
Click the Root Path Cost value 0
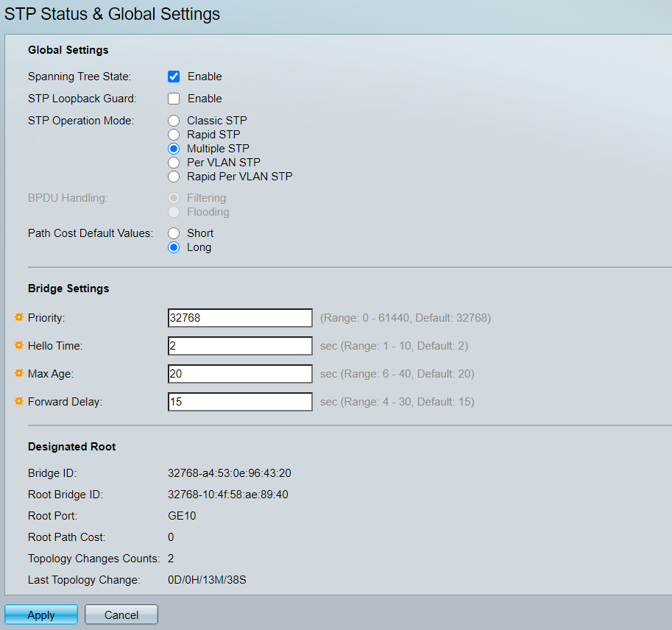pyautogui.click(x=171, y=537)
